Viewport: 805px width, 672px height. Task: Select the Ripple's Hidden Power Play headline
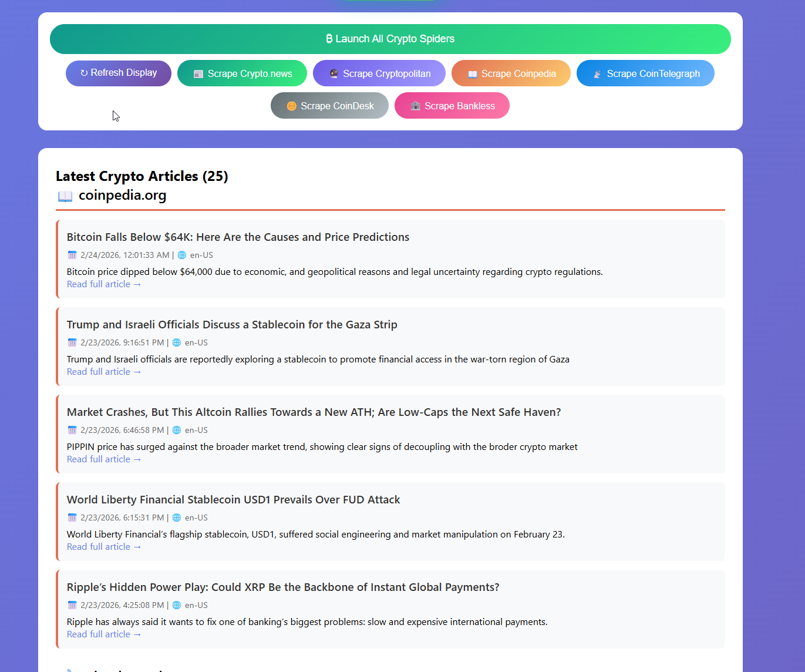(283, 587)
